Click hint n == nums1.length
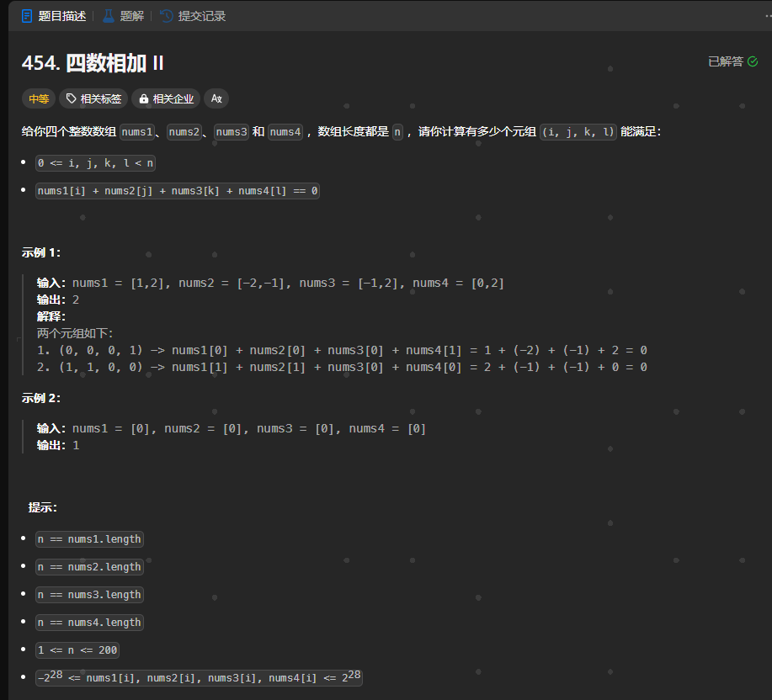The width and height of the screenshot is (772, 700). point(89,539)
